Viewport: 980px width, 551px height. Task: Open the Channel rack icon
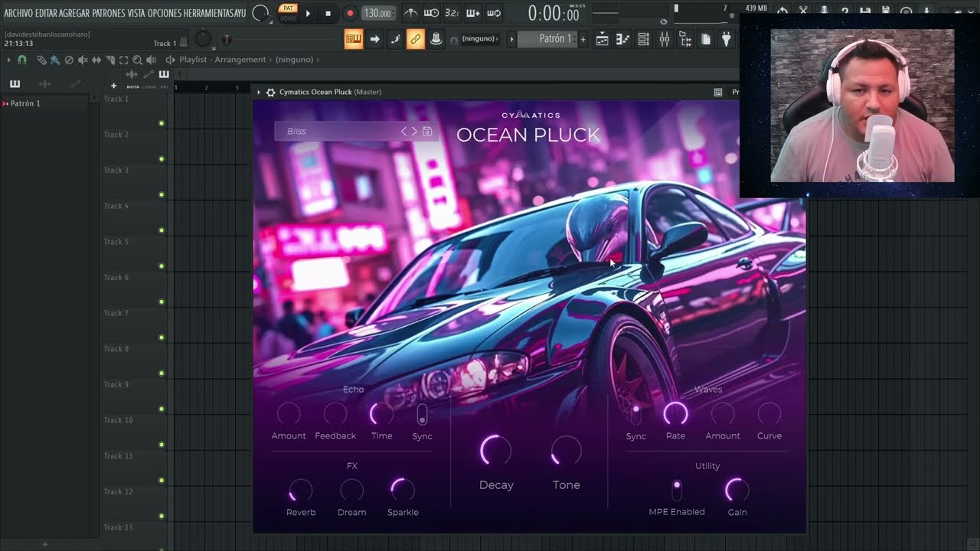[644, 39]
